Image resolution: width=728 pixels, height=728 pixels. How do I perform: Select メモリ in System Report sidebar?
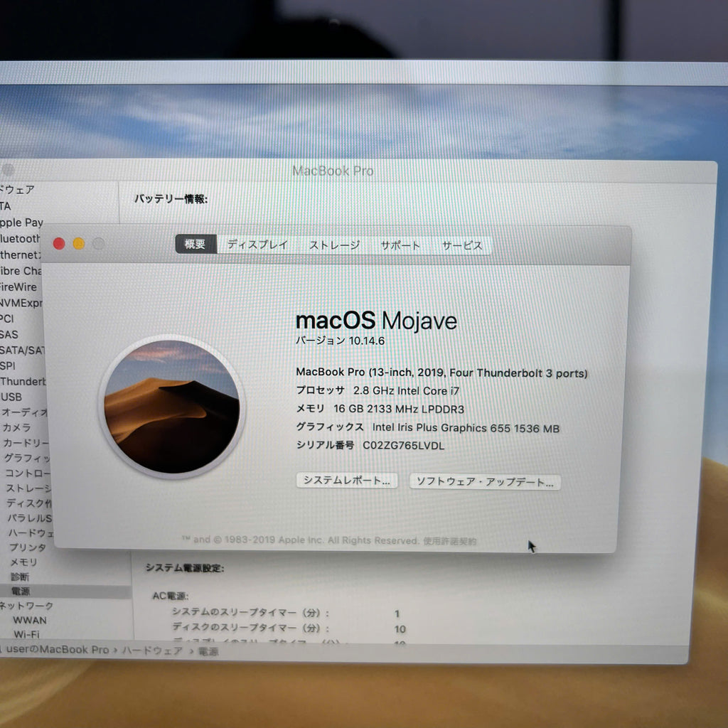(x=23, y=562)
